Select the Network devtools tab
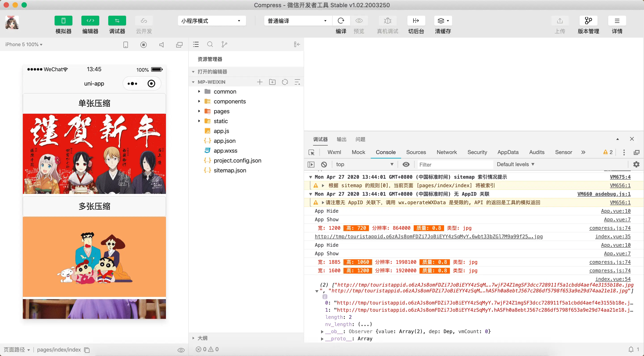644x356 pixels. [447, 152]
